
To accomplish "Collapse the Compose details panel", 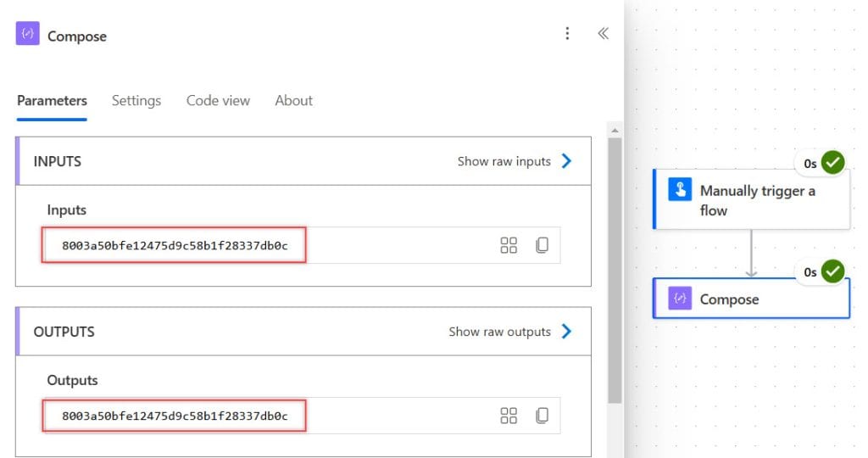I will tap(604, 34).
